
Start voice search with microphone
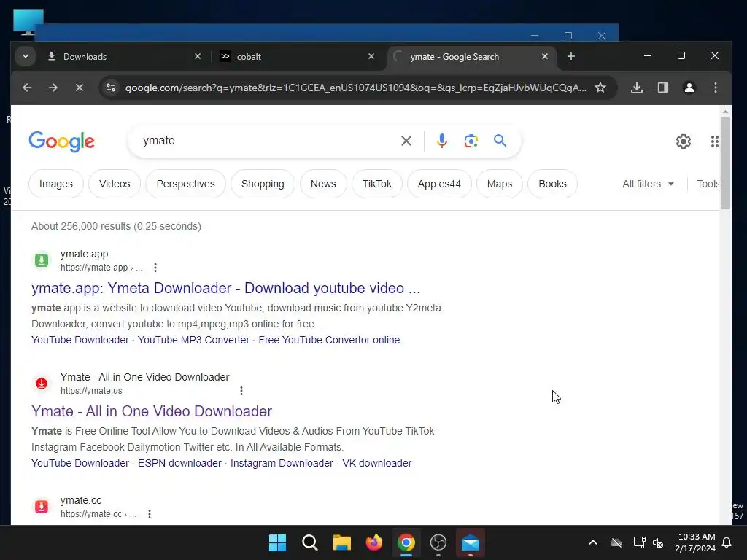441,141
